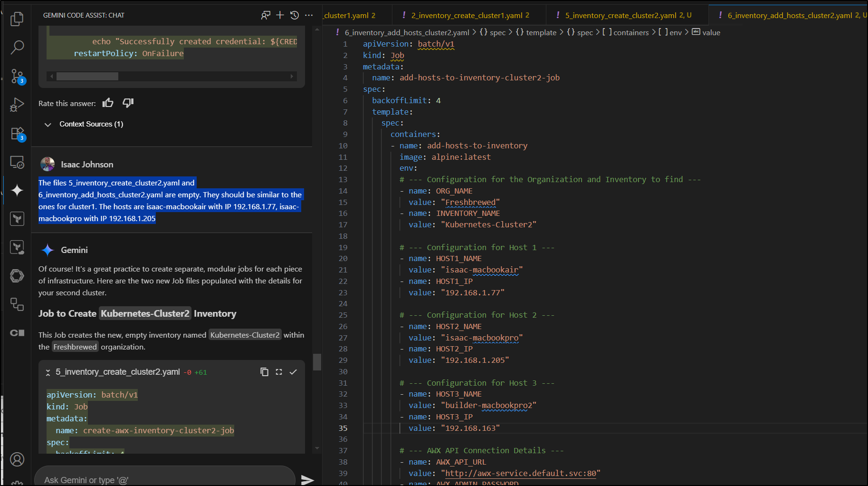Open the Extensions view with 3 badge

[17, 134]
